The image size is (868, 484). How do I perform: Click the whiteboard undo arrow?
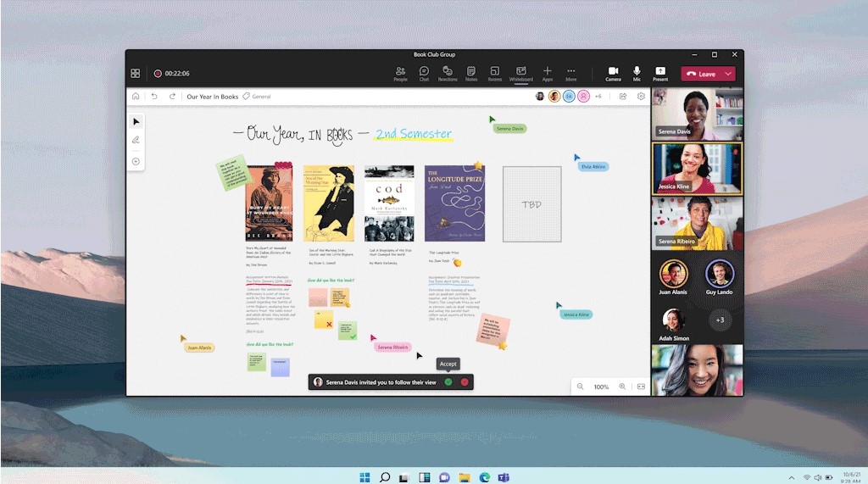pyautogui.click(x=154, y=97)
